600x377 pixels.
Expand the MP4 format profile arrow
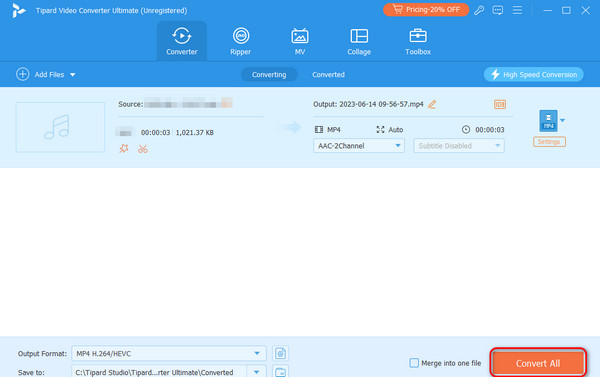coord(562,121)
